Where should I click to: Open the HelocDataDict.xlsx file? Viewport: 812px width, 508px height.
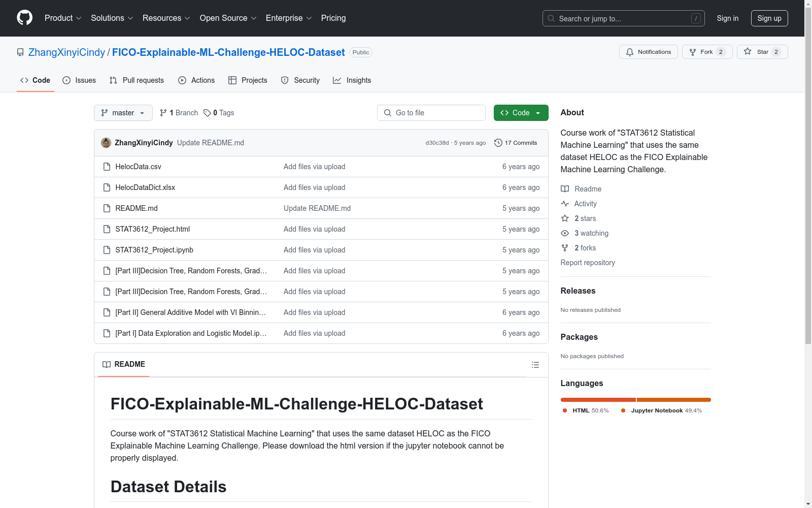pos(145,187)
